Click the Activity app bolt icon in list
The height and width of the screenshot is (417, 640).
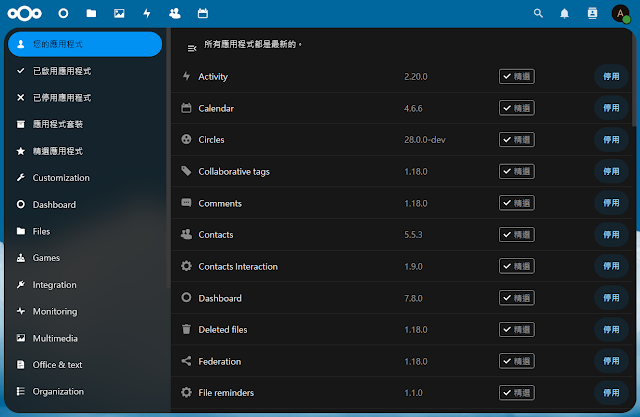click(x=187, y=76)
